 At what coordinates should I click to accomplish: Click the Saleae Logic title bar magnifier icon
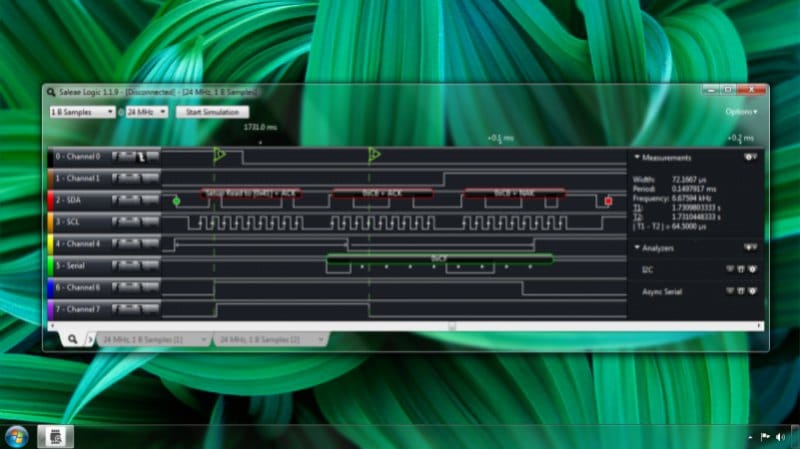point(51,92)
